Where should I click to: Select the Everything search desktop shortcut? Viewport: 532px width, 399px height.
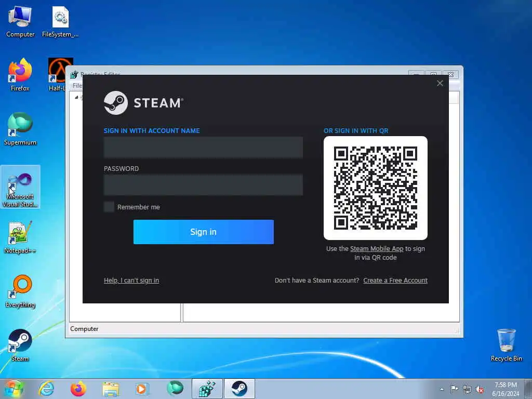(x=20, y=291)
